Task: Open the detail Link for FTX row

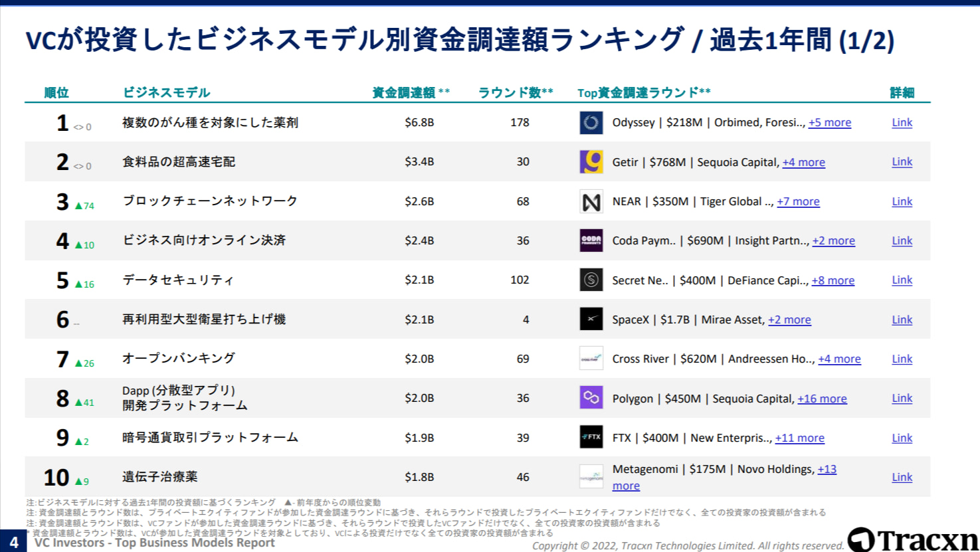Action: (x=902, y=438)
